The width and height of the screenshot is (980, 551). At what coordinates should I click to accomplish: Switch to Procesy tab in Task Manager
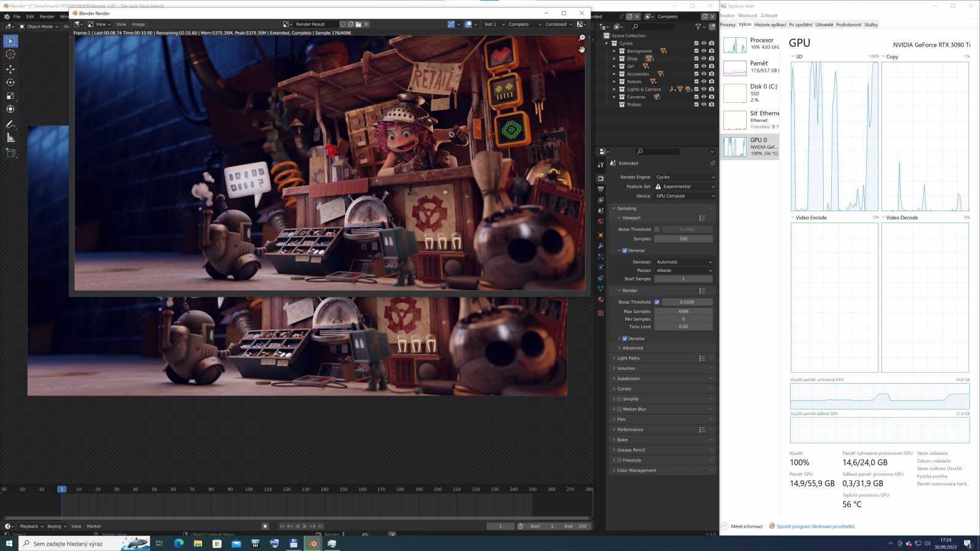[728, 24]
